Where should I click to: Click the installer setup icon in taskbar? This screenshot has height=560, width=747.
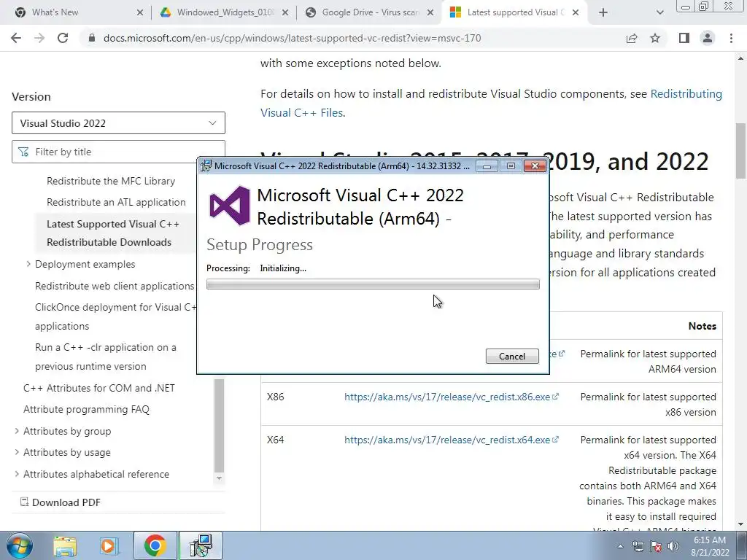tap(201, 545)
